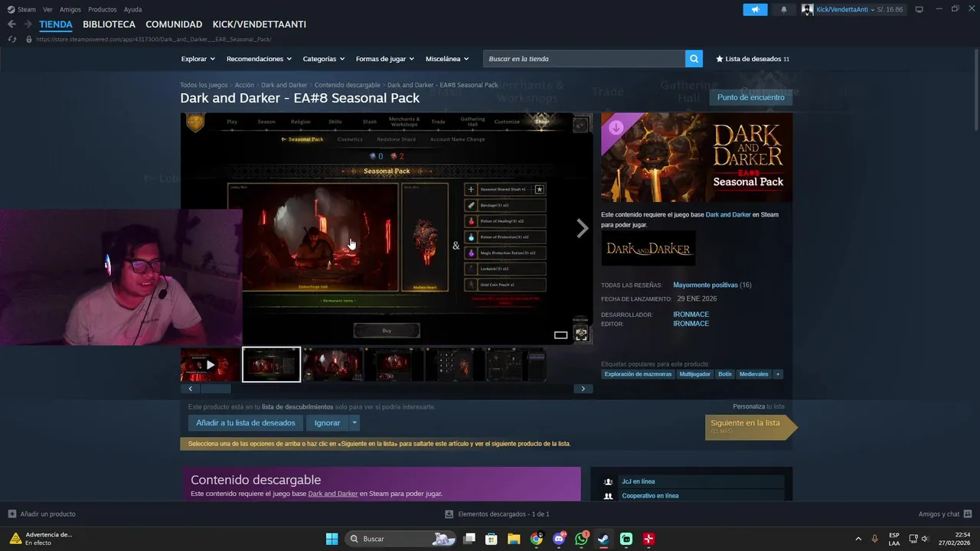Click the Ignorar button
Viewport: 980px width, 551px height.
click(x=327, y=422)
